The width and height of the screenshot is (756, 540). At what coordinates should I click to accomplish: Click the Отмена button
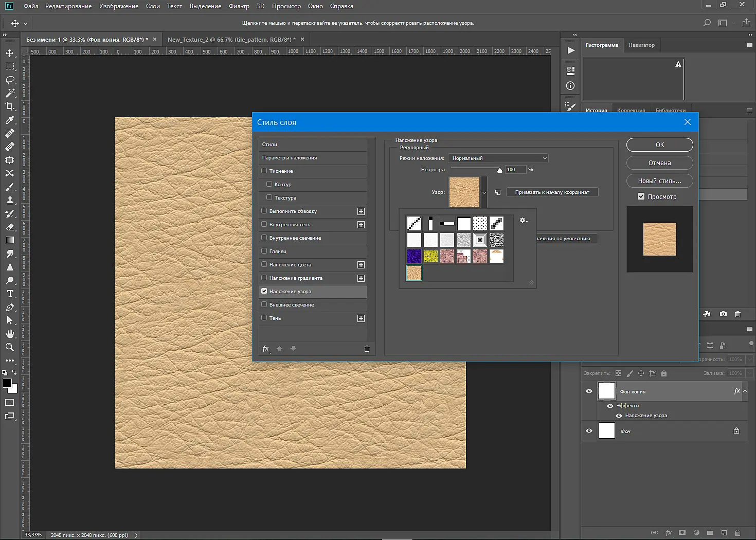click(x=660, y=163)
